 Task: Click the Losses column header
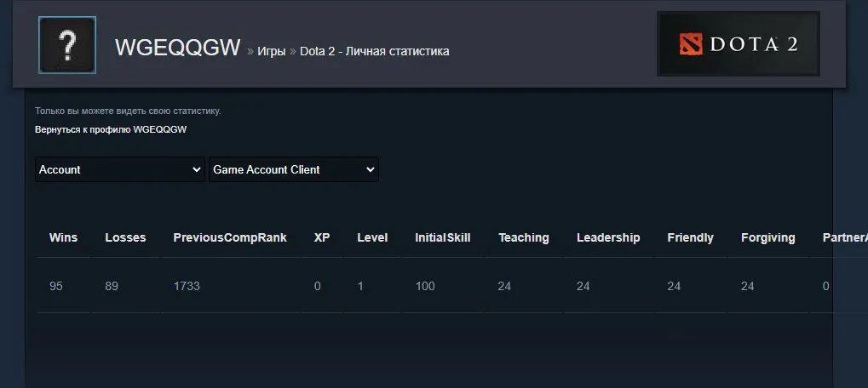coord(126,237)
